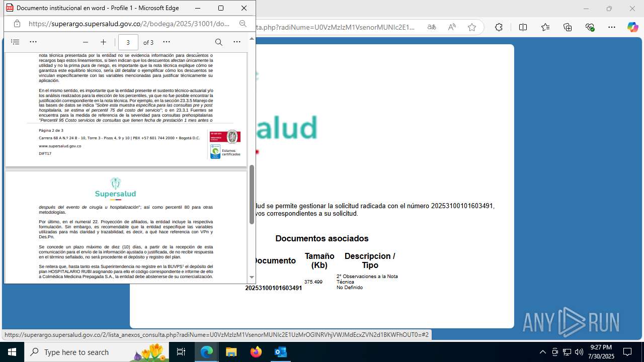Open File Explorer from the taskbar
The width and height of the screenshot is (644, 362).
tap(231, 352)
